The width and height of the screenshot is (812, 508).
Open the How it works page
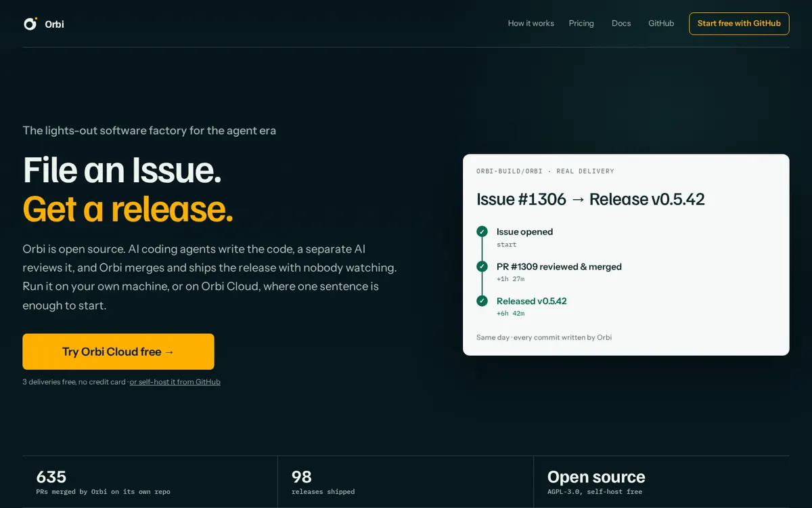[531, 23]
